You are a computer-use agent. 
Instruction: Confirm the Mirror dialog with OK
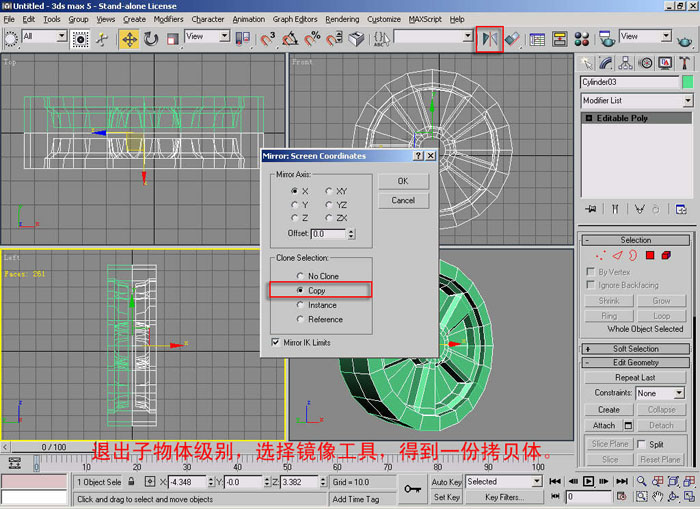pos(403,181)
